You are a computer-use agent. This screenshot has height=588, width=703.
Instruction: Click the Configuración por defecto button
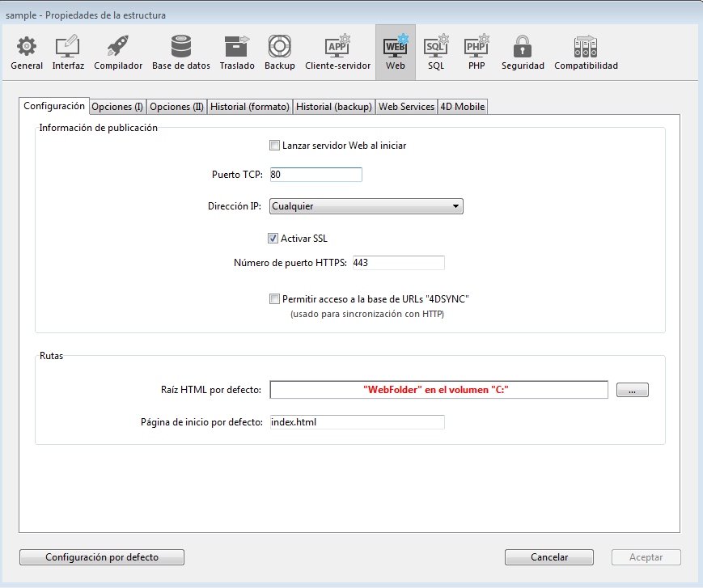[102, 557]
